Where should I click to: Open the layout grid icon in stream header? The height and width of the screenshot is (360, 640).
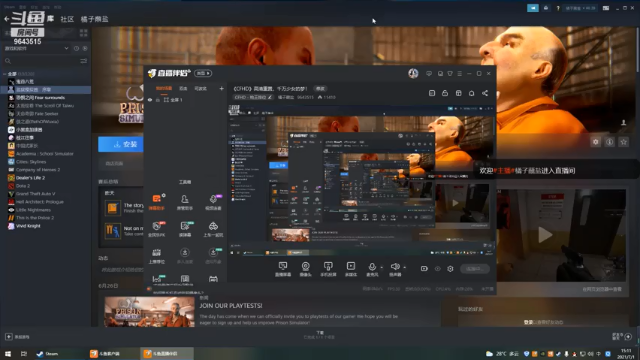[x=458, y=93]
